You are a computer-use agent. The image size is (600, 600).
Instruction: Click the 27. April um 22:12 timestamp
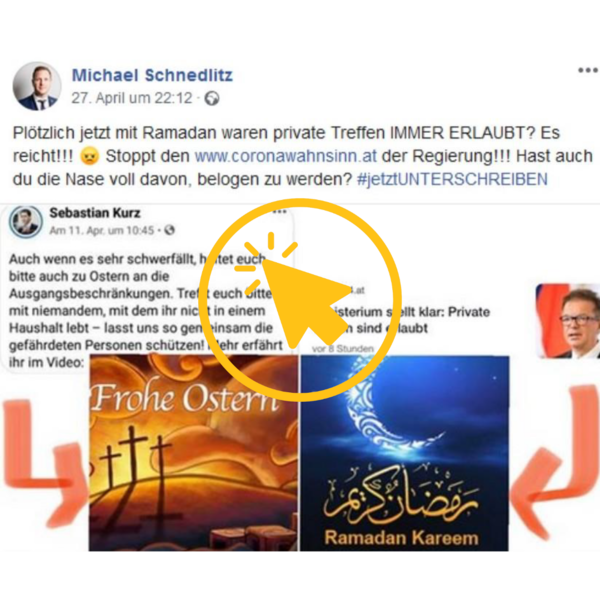coord(132,98)
